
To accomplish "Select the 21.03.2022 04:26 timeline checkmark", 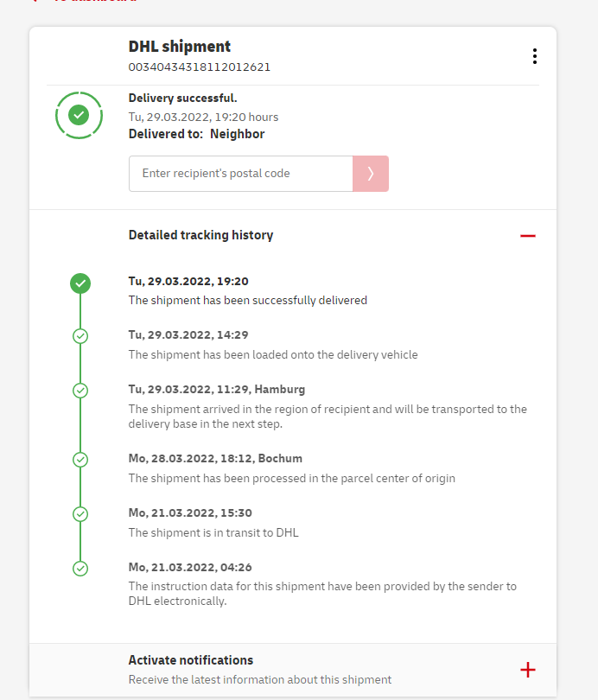I will click(x=80, y=569).
